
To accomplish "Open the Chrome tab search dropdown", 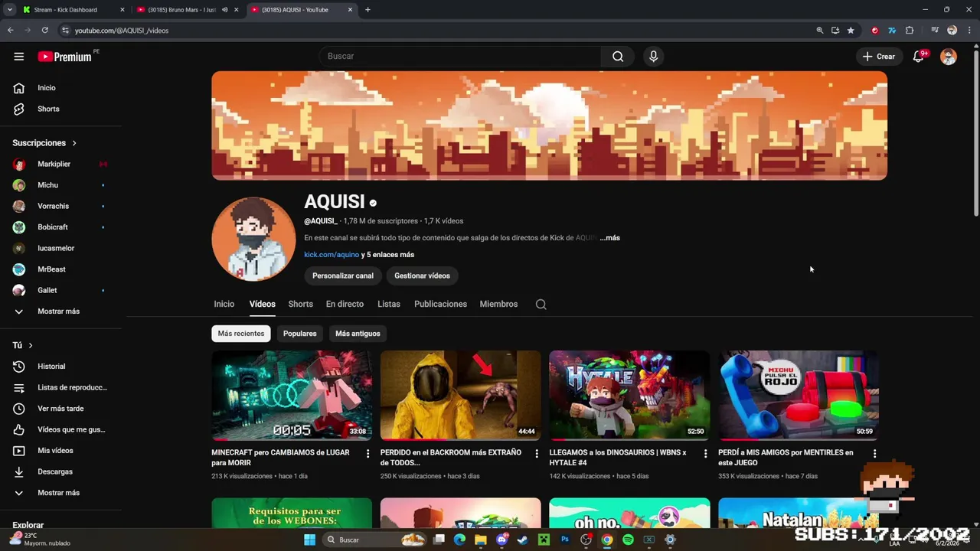I will click(x=10, y=10).
